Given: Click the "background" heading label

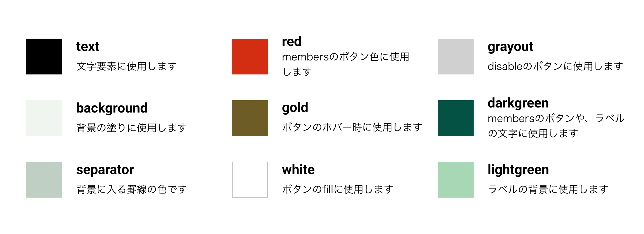Looking at the screenshot, I should (112, 108).
